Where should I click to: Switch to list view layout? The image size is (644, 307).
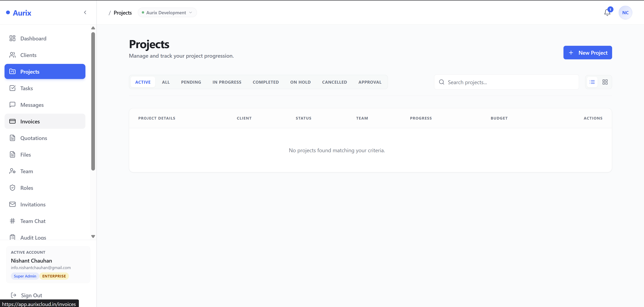(x=592, y=82)
